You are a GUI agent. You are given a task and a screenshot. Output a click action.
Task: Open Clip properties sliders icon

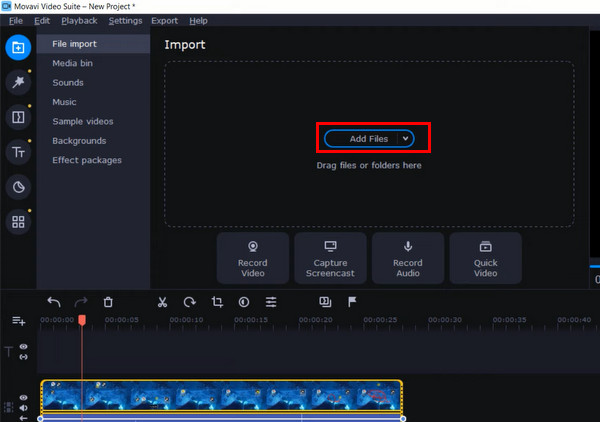(271, 302)
